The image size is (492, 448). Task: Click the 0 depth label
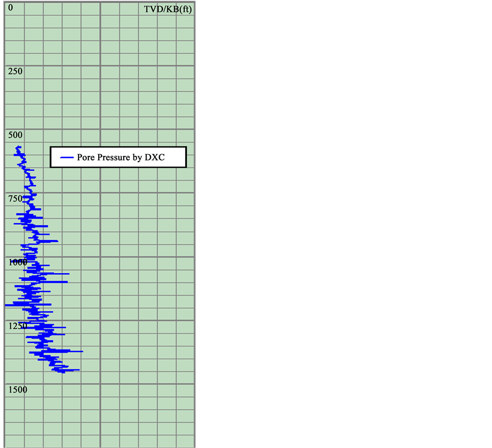coord(11,8)
